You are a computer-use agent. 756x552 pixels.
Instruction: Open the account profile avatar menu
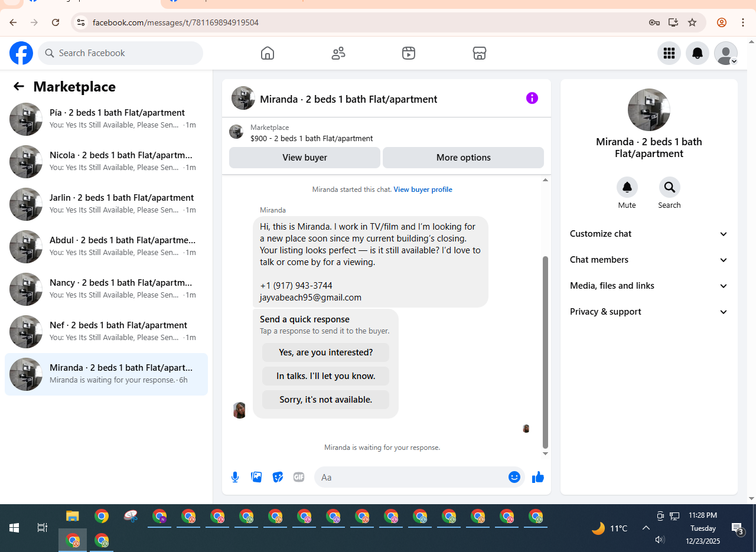(x=726, y=53)
